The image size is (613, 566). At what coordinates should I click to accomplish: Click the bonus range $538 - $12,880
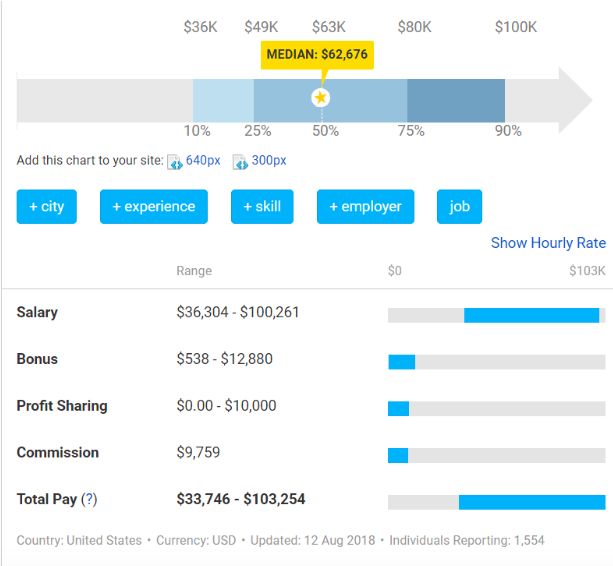pyautogui.click(x=224, y=359)
